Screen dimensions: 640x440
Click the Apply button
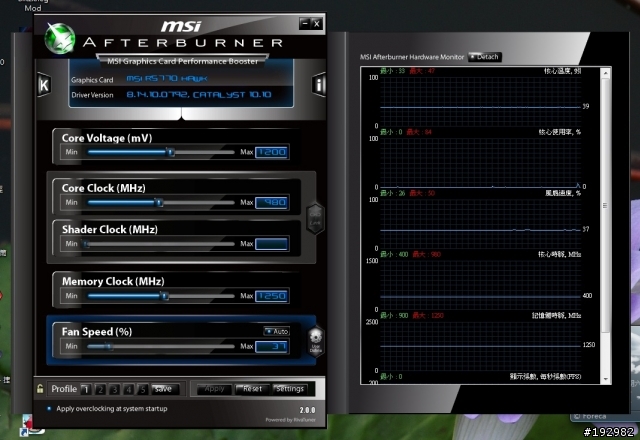(x=214, y=389)
